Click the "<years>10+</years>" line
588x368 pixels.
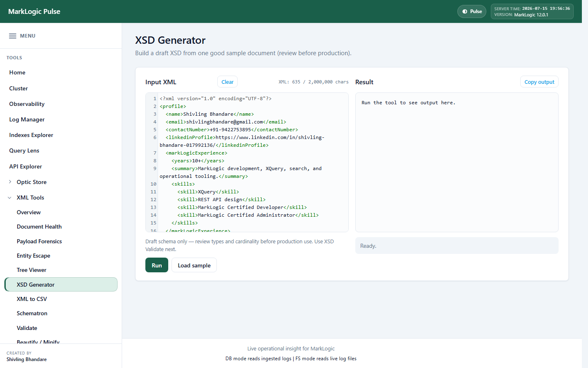click(x=198, y=161)
